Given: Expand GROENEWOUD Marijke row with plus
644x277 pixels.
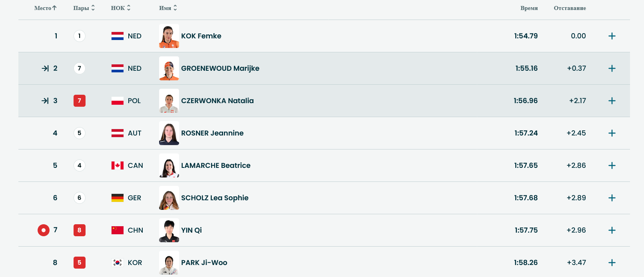Looking at the screenshot, I should pyautogui.click(x=612, y=68).
